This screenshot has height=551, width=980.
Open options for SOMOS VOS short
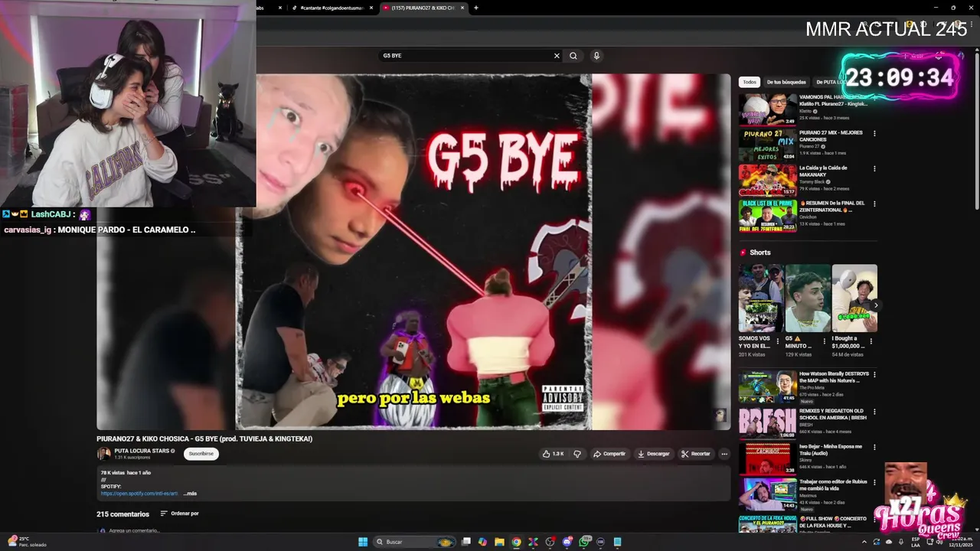778,341
